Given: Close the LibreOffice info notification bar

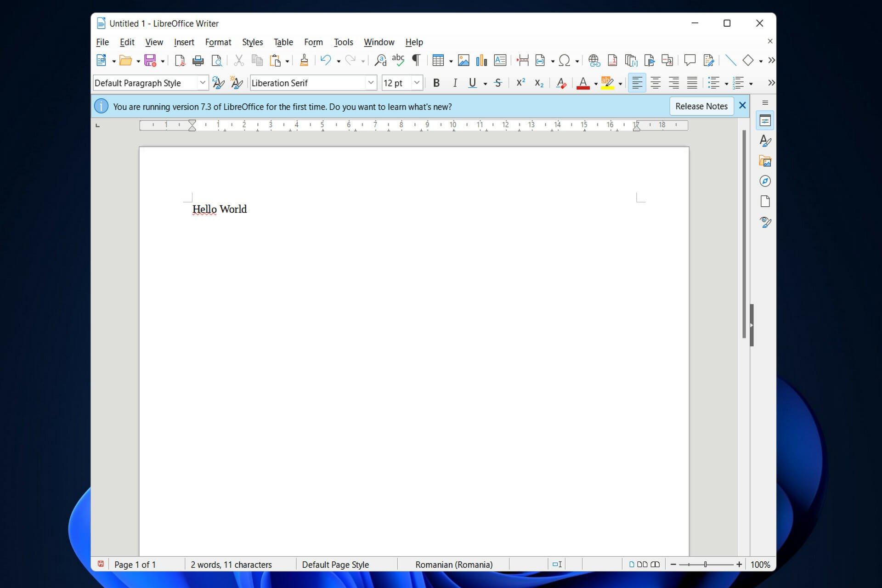Looking at the screenshot, I should pos(742,106).
